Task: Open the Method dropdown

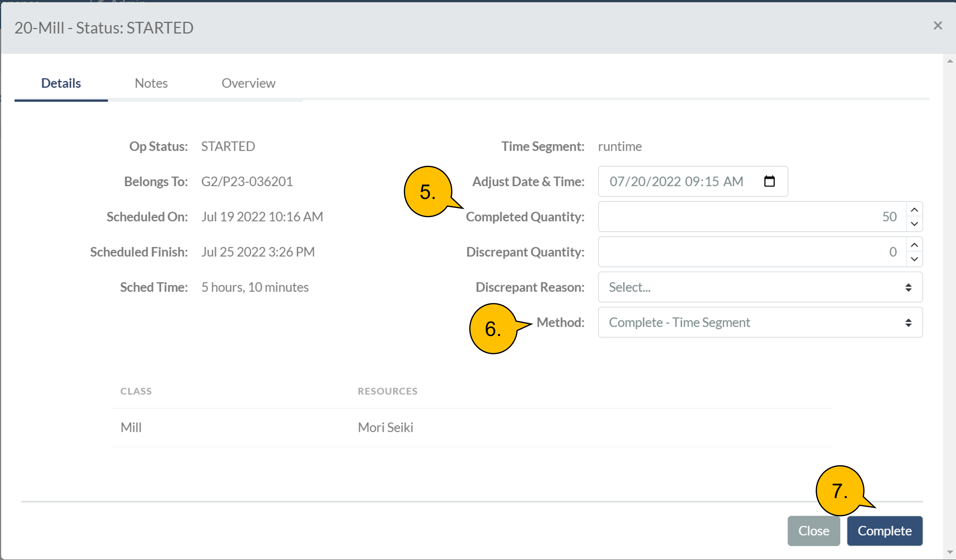Action: (x=760, y=322)
